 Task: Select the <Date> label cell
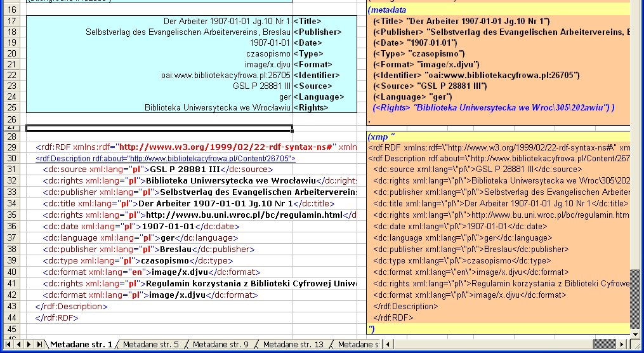point(324,43)
